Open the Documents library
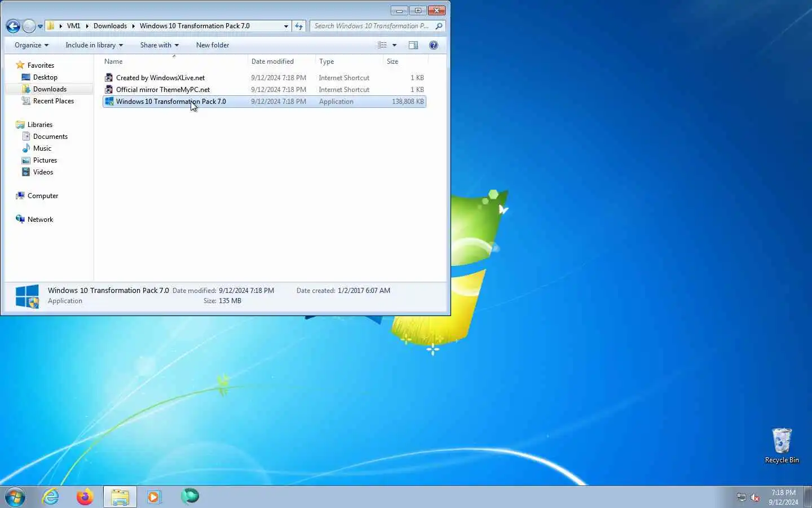812x508 pixels. (x=50, y=137)
